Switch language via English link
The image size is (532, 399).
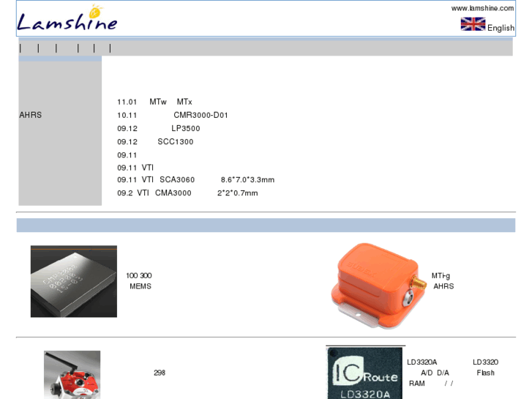[501, 28]
